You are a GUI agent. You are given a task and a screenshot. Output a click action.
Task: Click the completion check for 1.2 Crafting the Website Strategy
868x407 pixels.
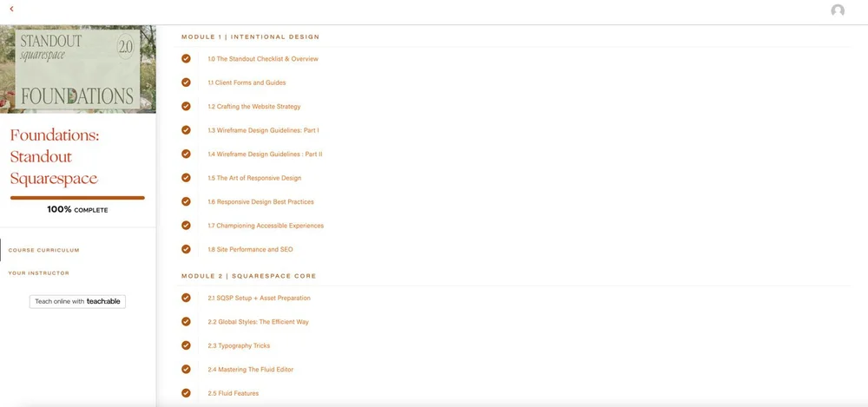[186, 107]
